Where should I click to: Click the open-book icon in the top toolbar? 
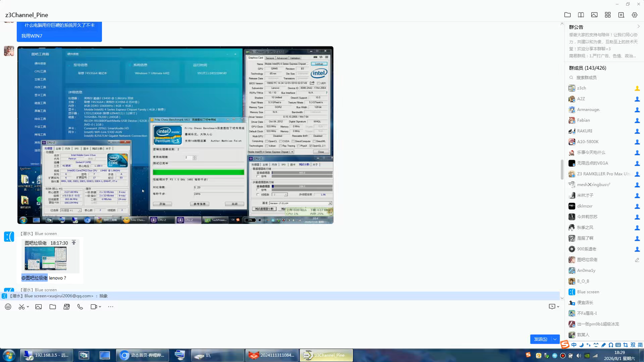(x=581, y=15)
